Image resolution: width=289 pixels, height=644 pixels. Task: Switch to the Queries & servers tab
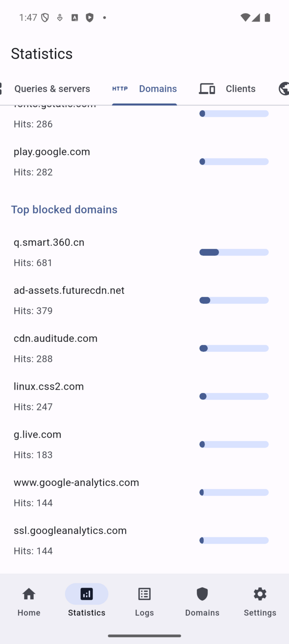[x=52, y=88]
